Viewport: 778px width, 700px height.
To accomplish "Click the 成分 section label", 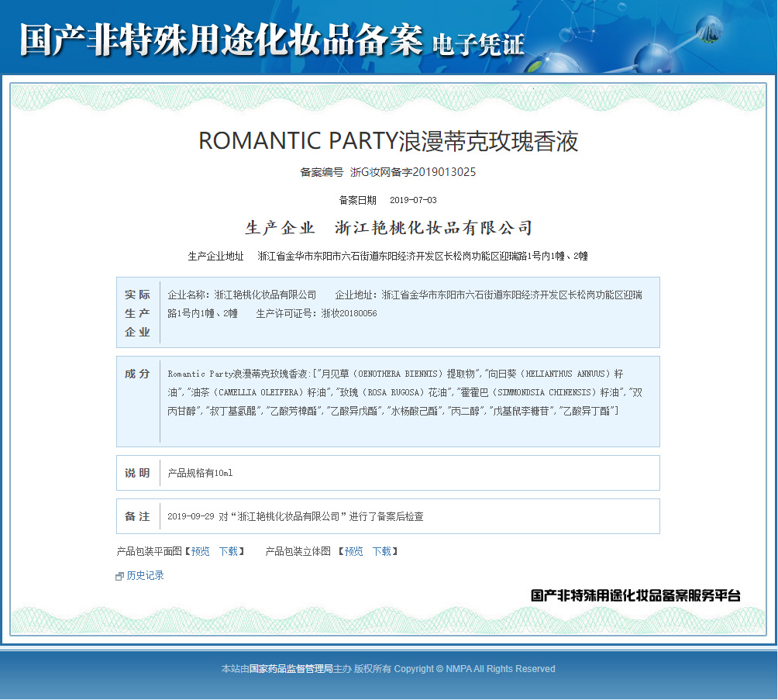I will pyautogui.click(x=137, y=374).
